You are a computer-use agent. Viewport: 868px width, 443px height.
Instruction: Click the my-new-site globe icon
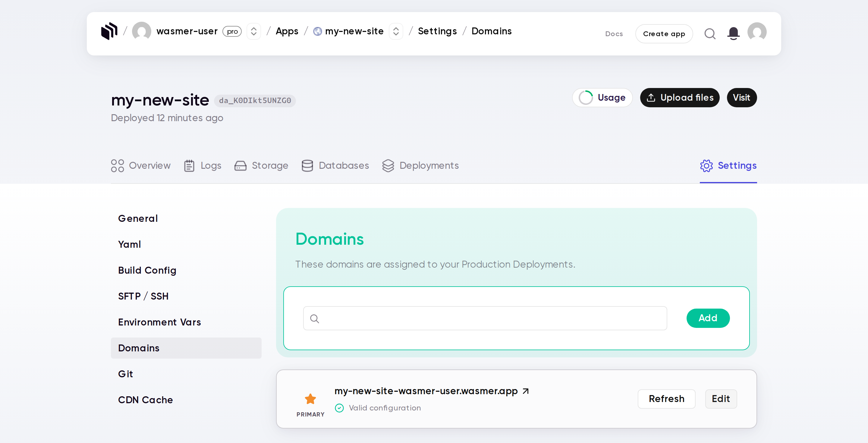(317, 31)
